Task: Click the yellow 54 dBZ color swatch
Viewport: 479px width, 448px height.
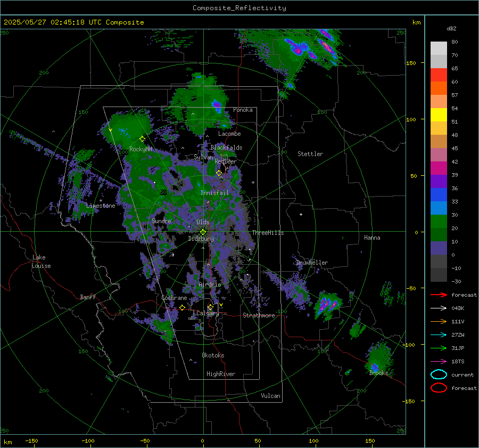Action: pyautogui.click(x=439, y=115)
